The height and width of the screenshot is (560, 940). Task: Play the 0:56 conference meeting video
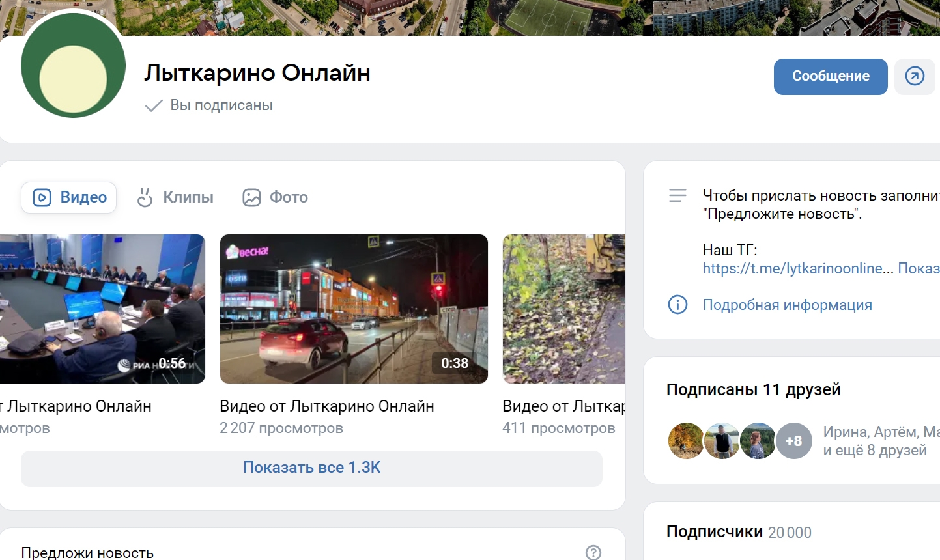[102, 309]
